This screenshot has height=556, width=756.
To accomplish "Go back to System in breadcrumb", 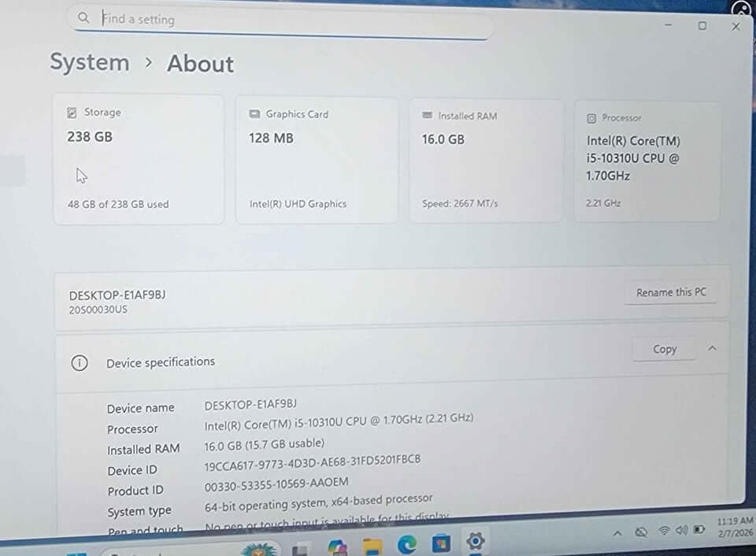I will pos(89,62).
